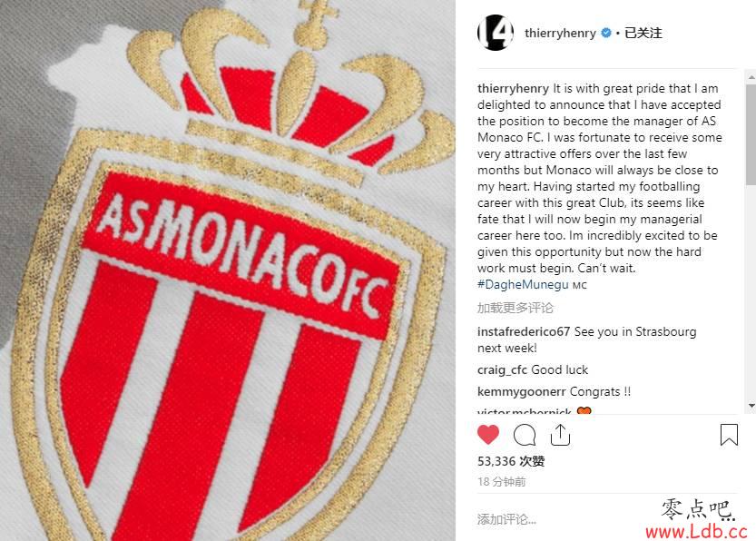The width and height of the screenshot is (756, 541).
Task: Open kemmygoonerr's profile
Action: click(x=521, y=391)
